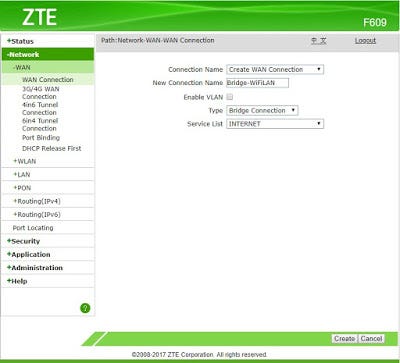Expand the Application menu
This screenshot has width=400, height=363.
[29, 254]
